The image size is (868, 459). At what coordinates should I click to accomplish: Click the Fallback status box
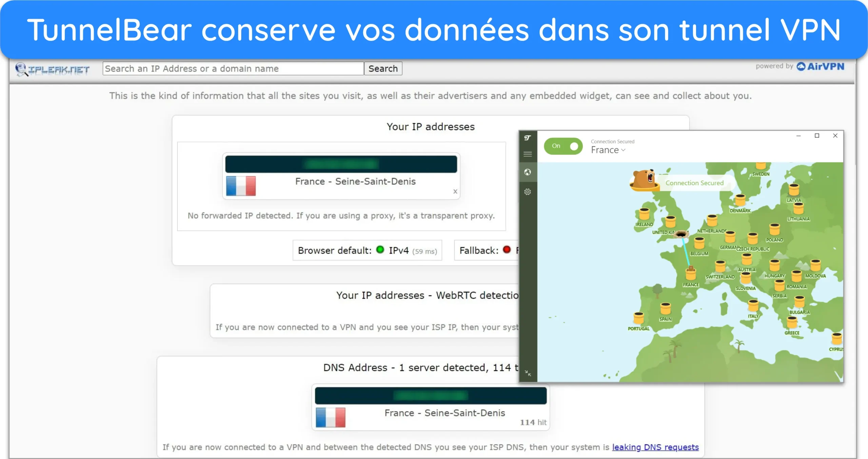(x=487, y=251)
